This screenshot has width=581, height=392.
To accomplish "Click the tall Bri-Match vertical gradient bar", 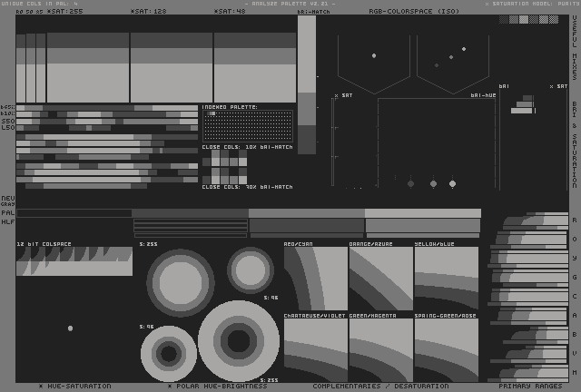I will (x=307, y=84).
